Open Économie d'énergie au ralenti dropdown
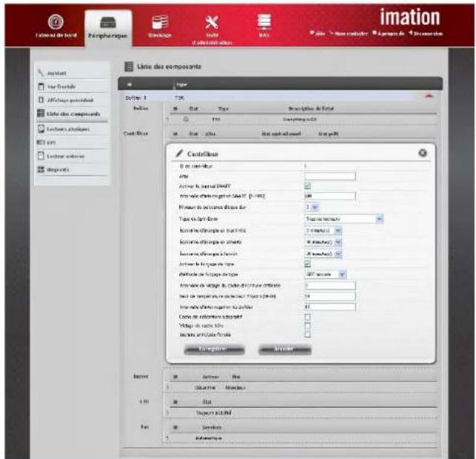The image size is (476, 459). (x=324, y=231)
